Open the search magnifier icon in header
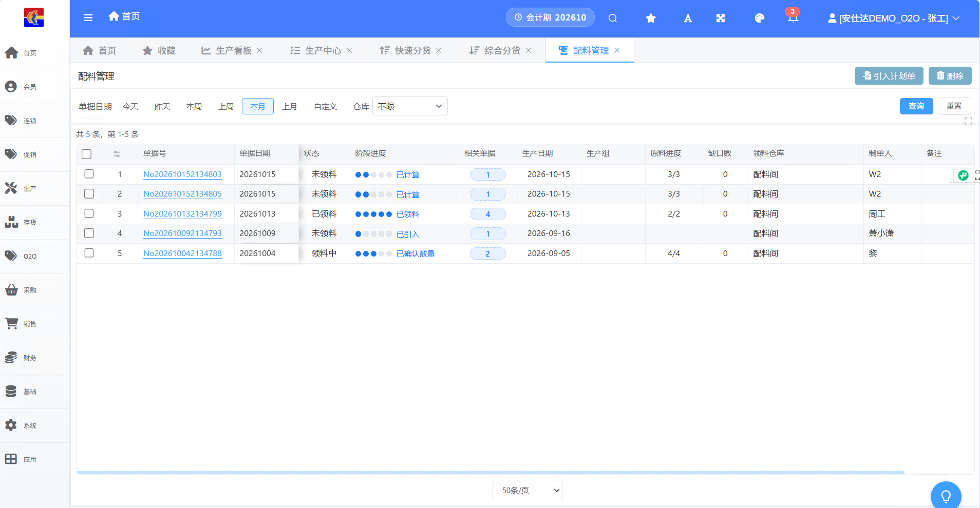 click(613, 18)
